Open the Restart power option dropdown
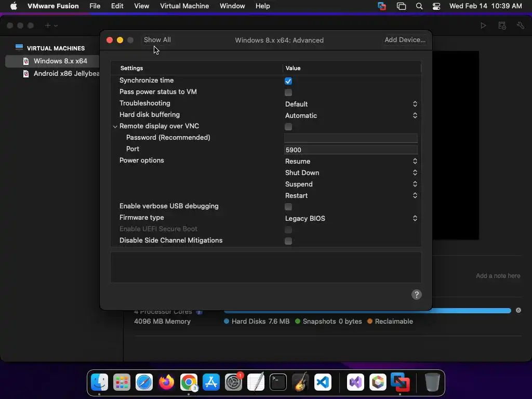 [351, 195]
